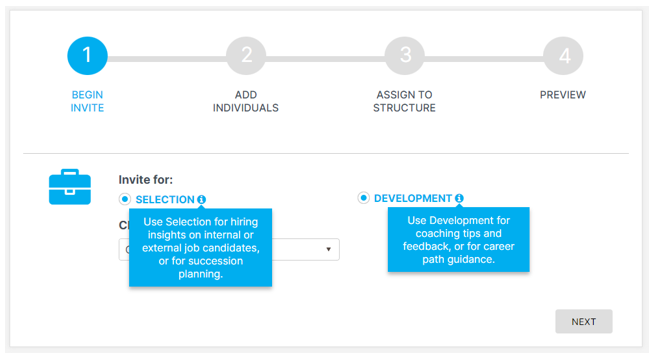Image resolution: width=657 pixels, height=362 pixels.
Task: Click the NEXT button
Action: [x=584, y=321]
